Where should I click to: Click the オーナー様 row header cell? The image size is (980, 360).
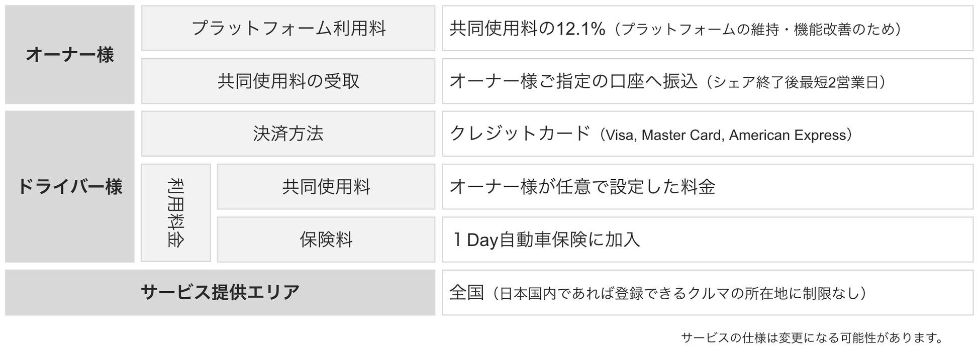pos(70,55)
